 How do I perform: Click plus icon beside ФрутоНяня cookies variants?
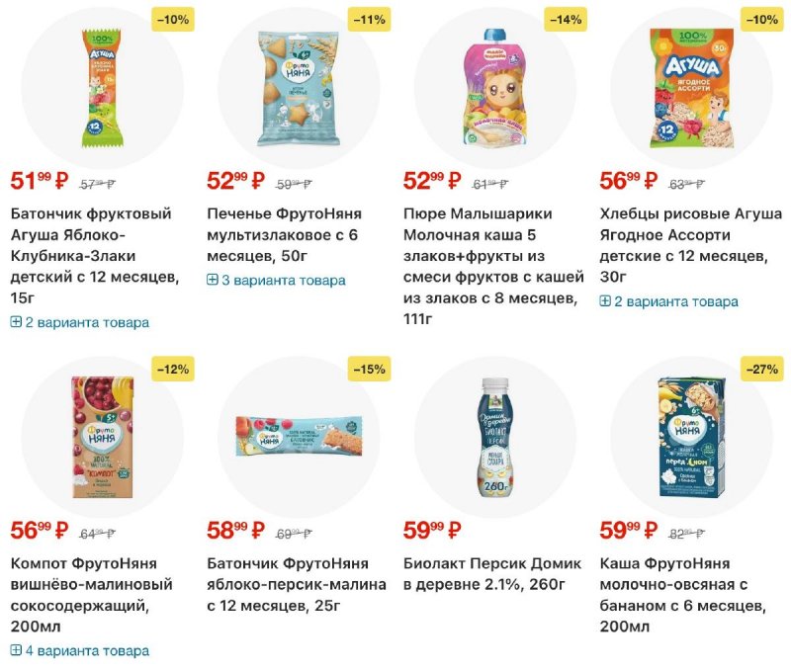click(x=213, y=281)
